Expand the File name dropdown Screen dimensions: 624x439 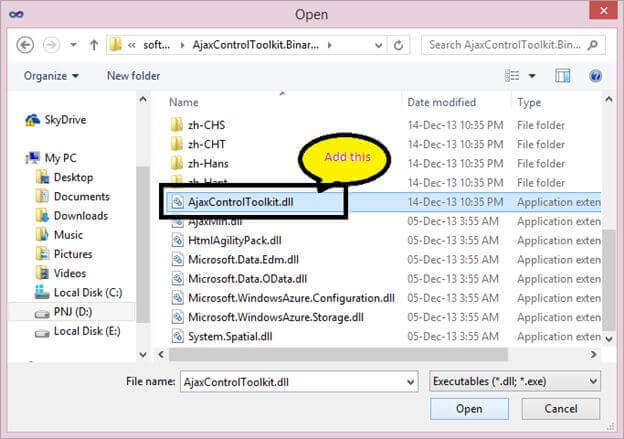click(411, 382)
